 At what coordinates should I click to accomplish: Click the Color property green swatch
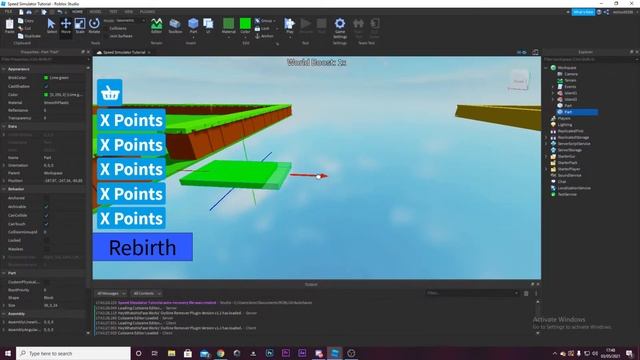click(x=46, y=94)
